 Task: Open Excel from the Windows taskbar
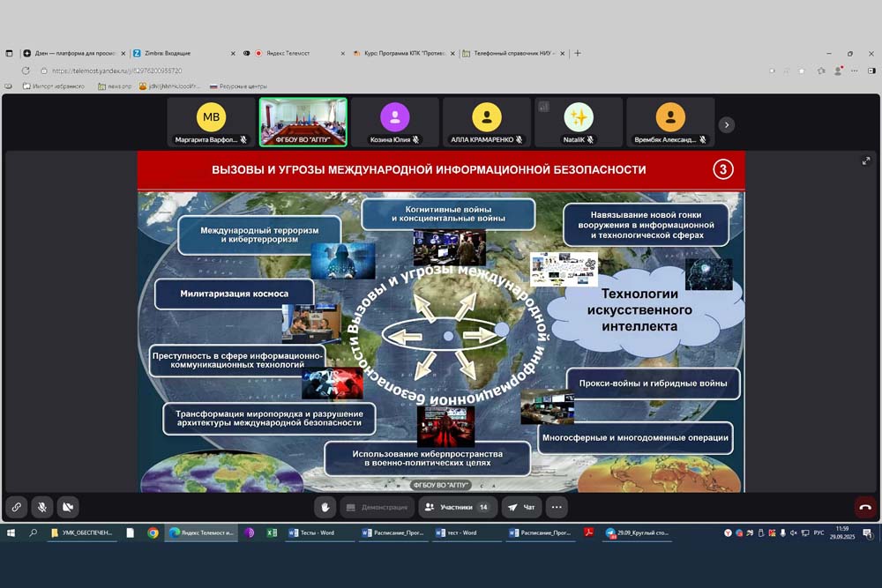point(272,532)
